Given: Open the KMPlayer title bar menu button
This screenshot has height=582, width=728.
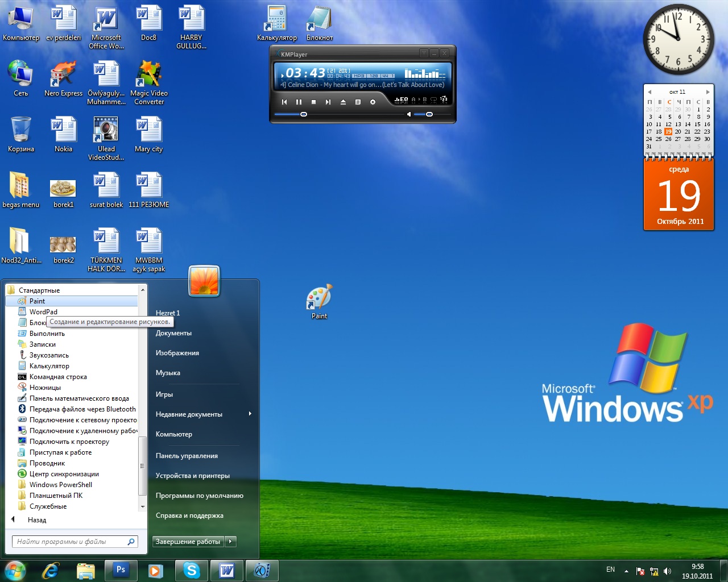Looking at the screenshot, I should 424,53.
